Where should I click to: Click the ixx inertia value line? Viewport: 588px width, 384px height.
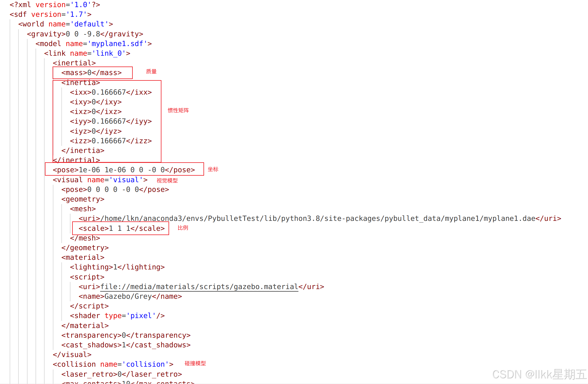[x=111, y=92]
